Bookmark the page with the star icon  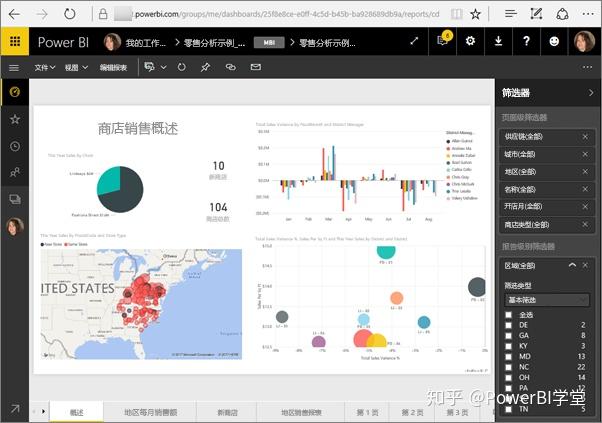click(x=475, y=15)
